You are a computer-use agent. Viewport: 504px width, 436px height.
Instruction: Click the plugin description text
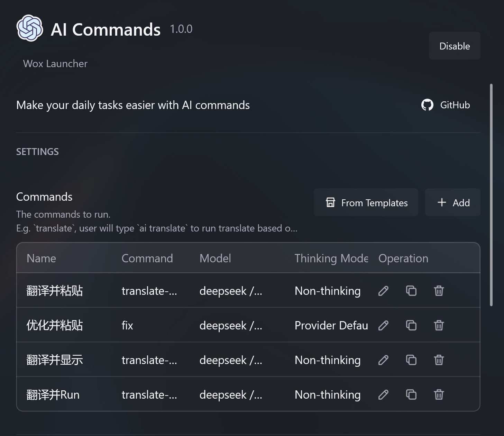coord(133,105)
